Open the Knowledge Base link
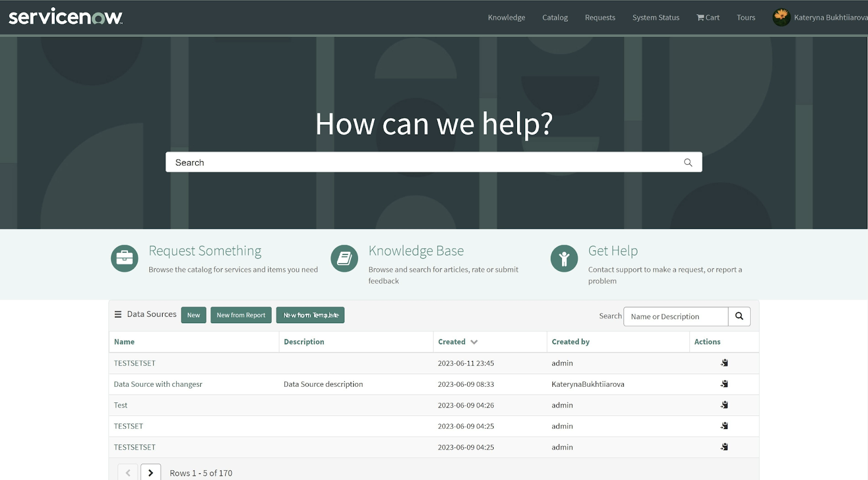This screenshot has height=480, width=868. [x=416, y=251]
